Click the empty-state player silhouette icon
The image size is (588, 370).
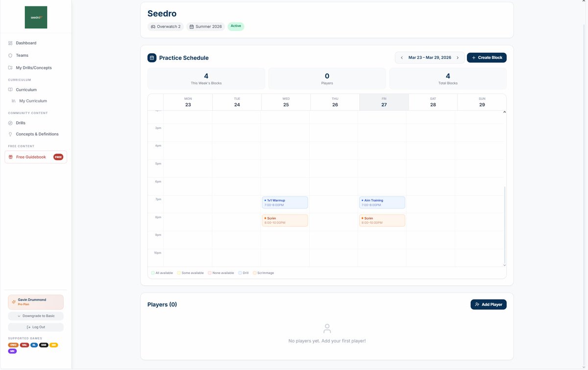pyautogui.click(x=327, y=328)
